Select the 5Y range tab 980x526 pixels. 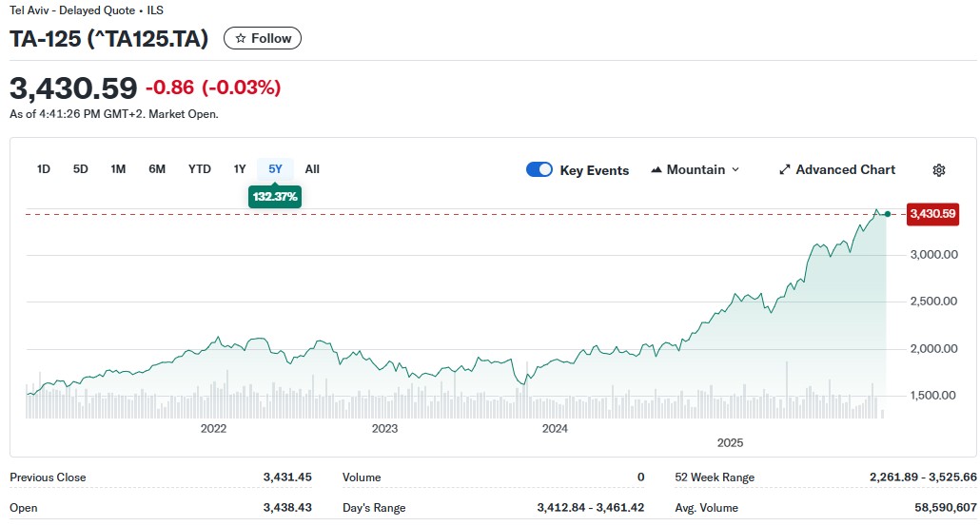pos(275,169)
